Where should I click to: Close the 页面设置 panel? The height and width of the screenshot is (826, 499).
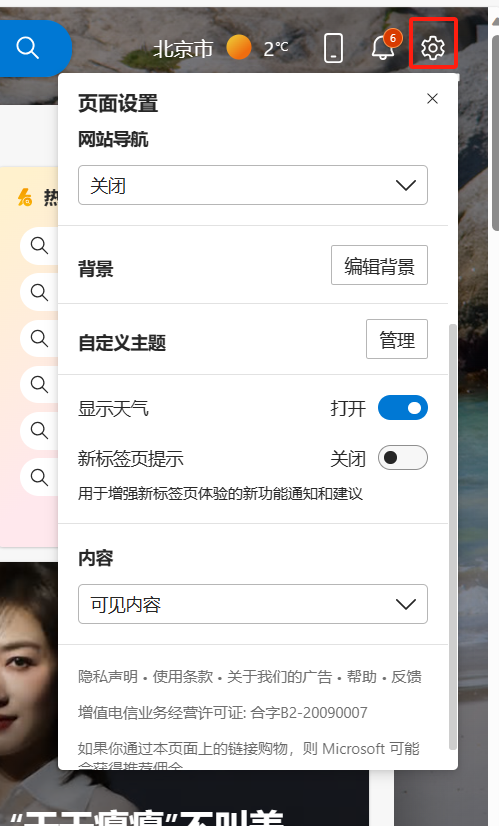click(433, 99)
